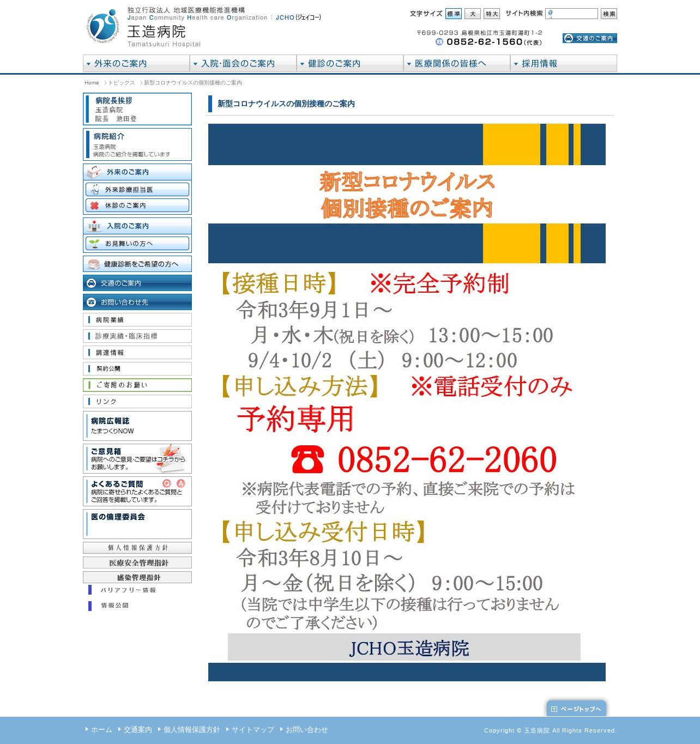Click car icon on header 交通のご案内
Viewport: 700px width, 744px height.
[x=569, y=38]
